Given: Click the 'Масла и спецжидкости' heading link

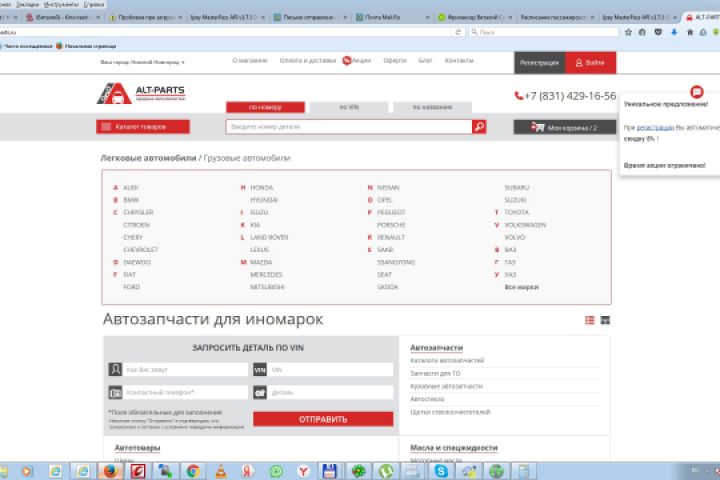Looking at the screenshot, I should 454,447.
